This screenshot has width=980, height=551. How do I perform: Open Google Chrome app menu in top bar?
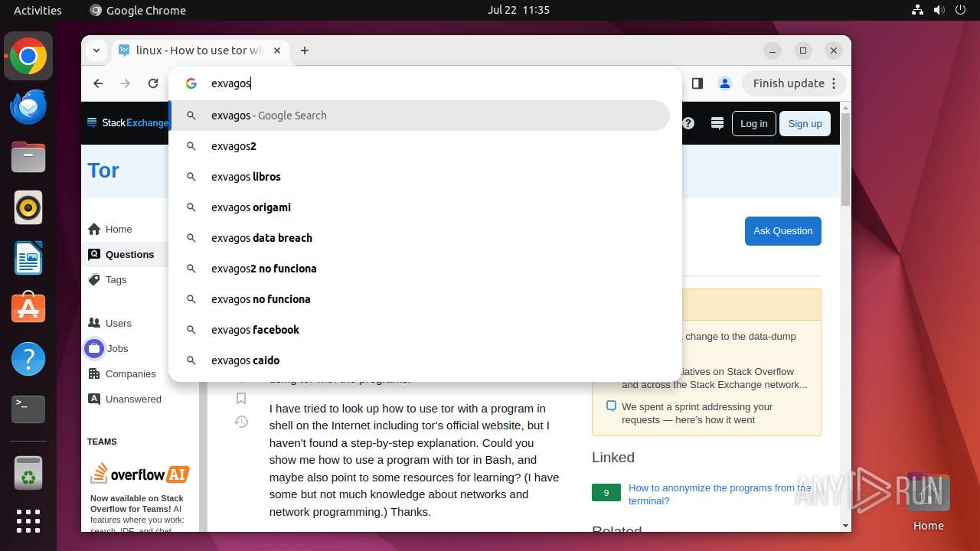coord(138,10)
